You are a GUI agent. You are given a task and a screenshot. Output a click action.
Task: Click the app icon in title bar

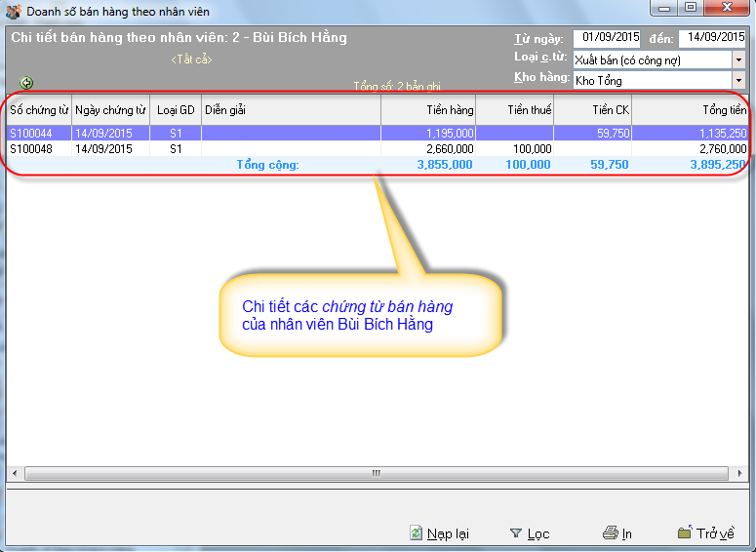(x=13, y=10)
